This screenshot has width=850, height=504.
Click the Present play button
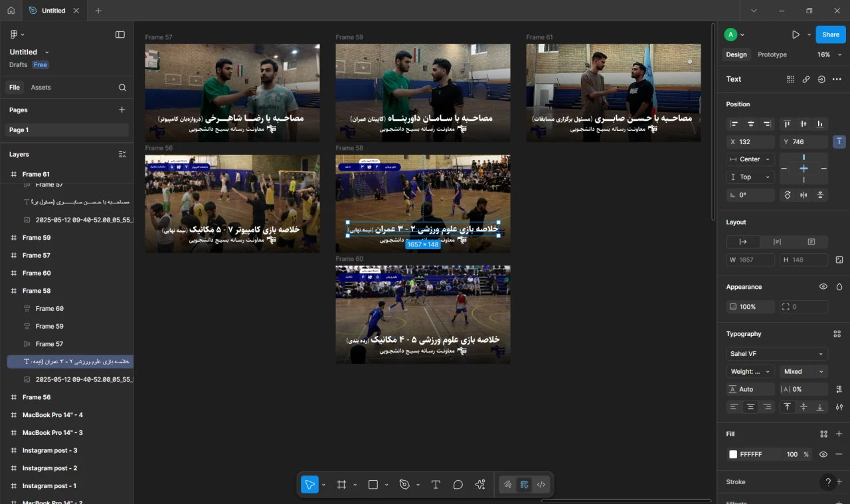[x=796, y=35]
